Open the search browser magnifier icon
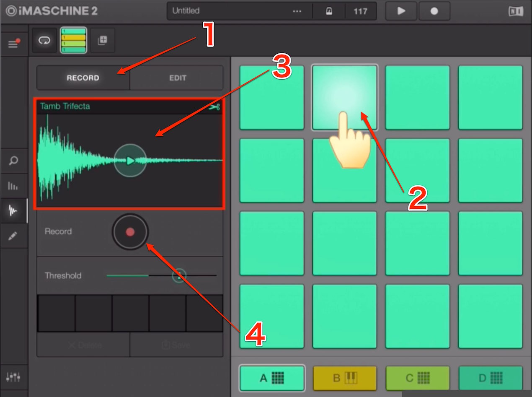The height and width of the screenshot is (397, 532). pos(13,161)
